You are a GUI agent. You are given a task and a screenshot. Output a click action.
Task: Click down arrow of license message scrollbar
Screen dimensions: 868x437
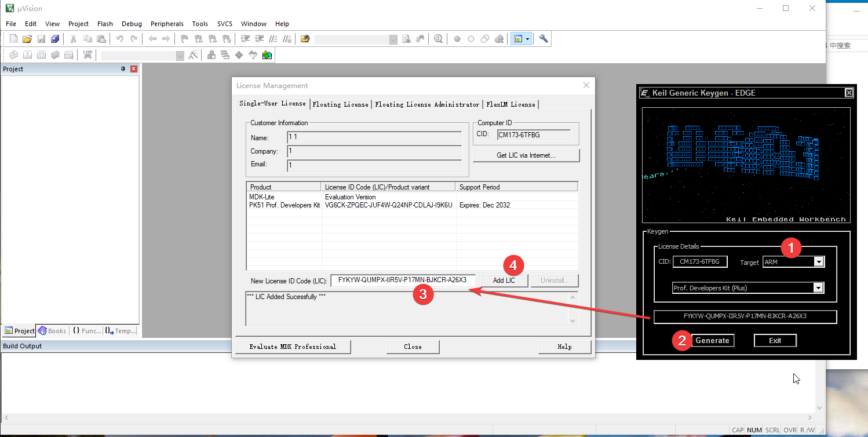click(573, 321)
